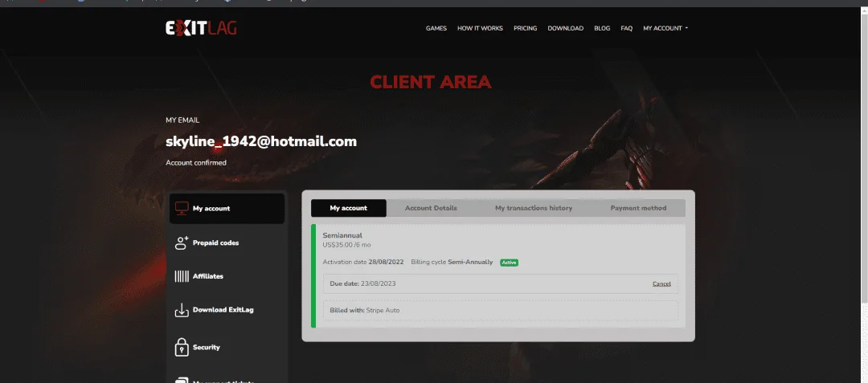Select the My account tab

coord(349,208)
